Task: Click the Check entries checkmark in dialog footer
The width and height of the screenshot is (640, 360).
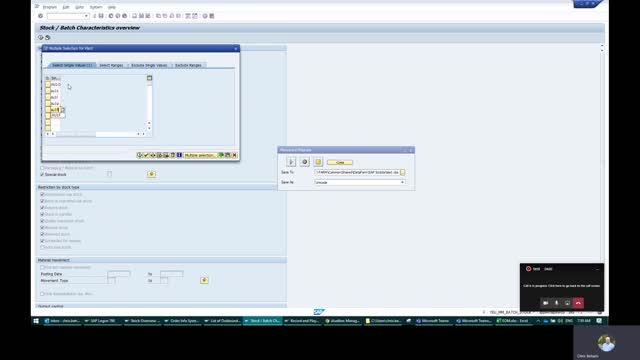Action: pos(146,155)
